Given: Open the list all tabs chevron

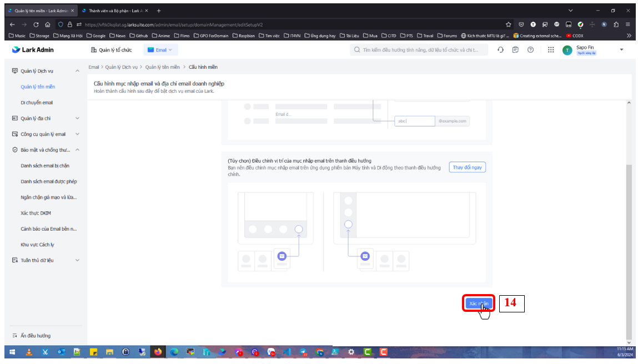Looking at the screenshot, I should point(570,11).
